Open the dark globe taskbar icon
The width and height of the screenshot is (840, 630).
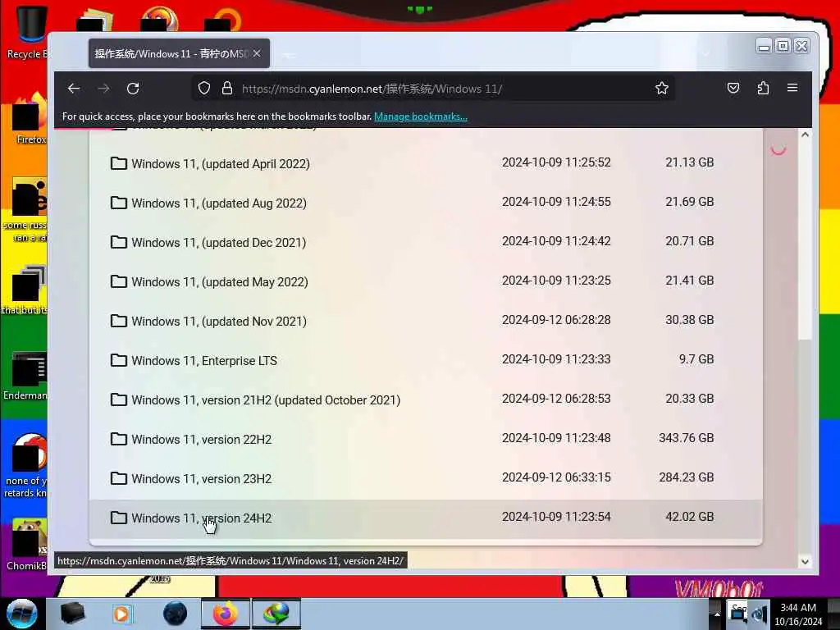(176, 614)
